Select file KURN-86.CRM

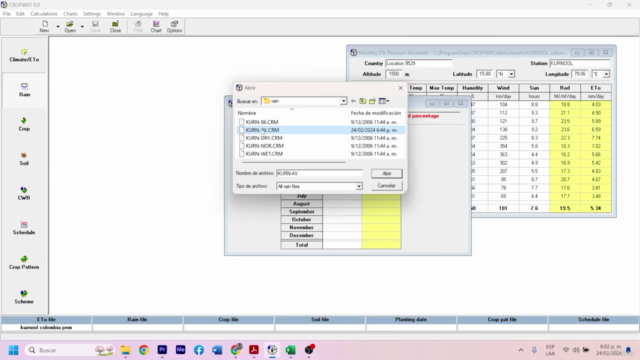tap(262, 122)
